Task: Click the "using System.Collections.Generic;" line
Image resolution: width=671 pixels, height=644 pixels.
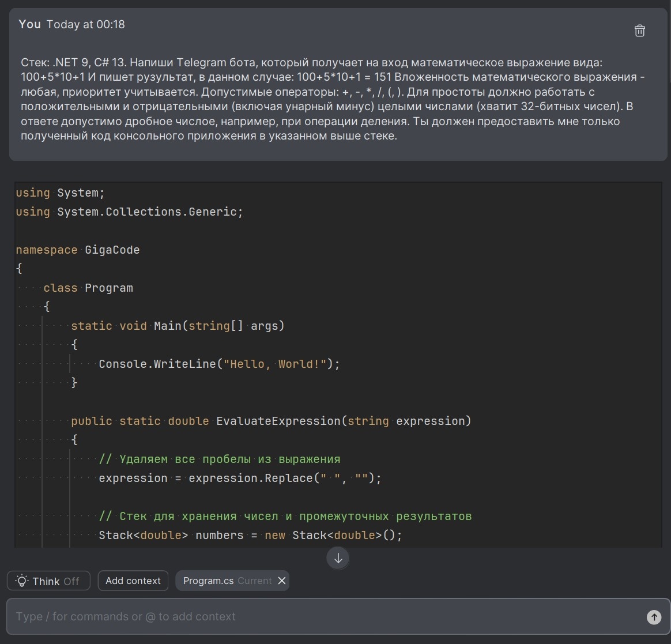Action: 129,212
